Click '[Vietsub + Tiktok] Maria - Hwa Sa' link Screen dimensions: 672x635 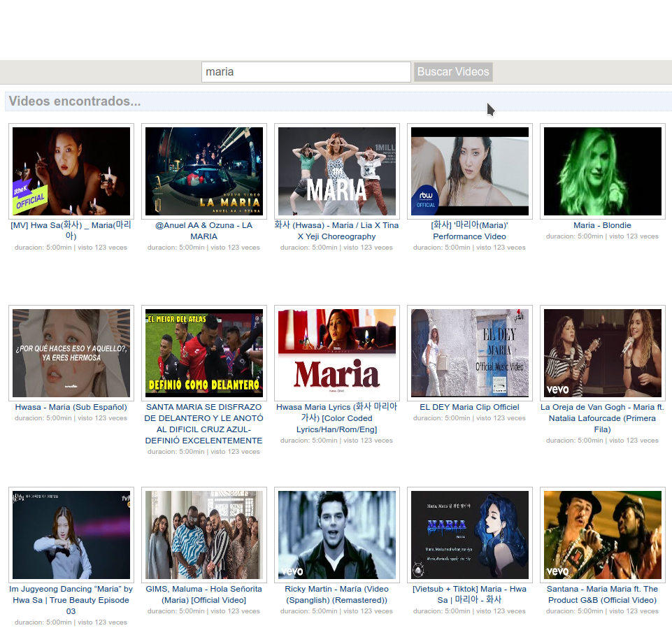pyautogui.click(x=470, y=594)
